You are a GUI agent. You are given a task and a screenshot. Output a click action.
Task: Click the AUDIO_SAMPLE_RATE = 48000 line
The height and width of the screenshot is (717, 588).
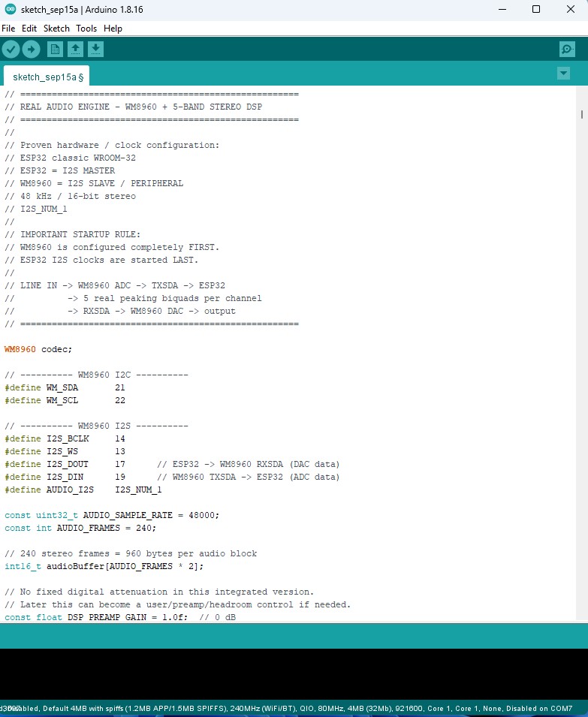[112, 515]
